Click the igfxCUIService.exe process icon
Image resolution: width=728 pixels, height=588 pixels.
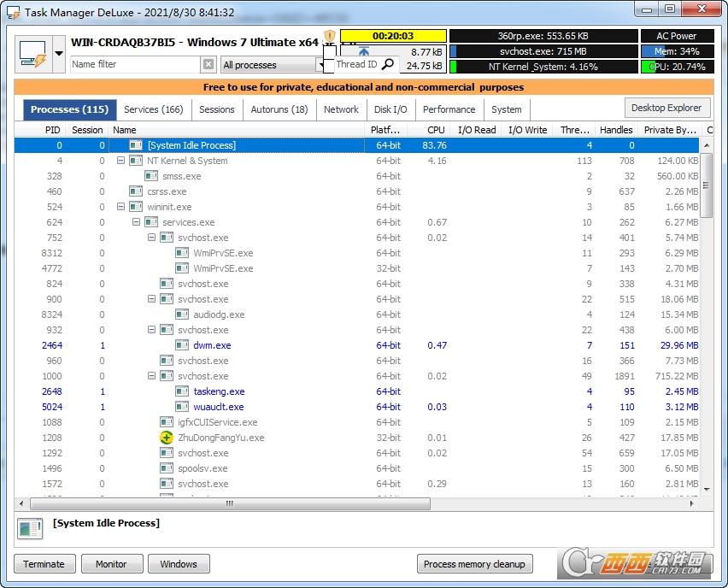[167, 421]
